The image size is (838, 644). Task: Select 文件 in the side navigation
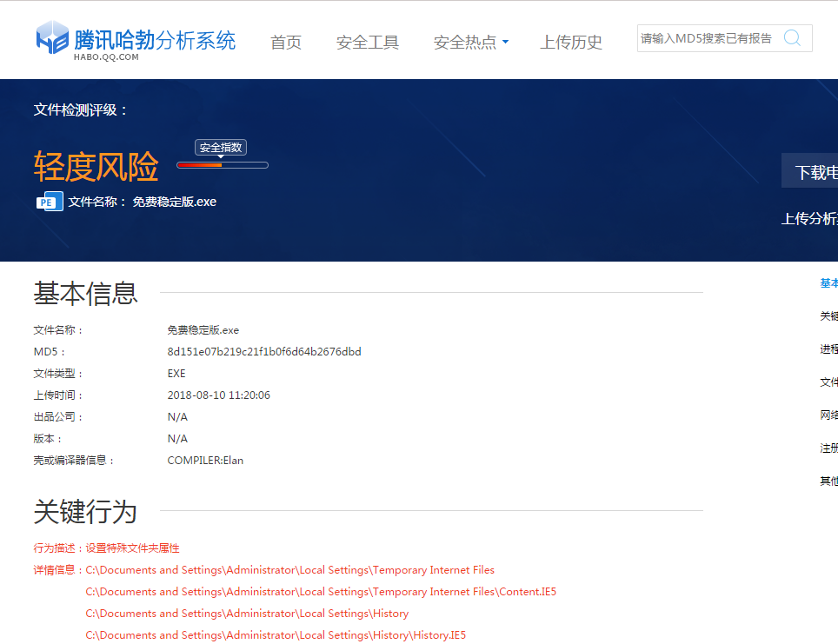(828, 382)
